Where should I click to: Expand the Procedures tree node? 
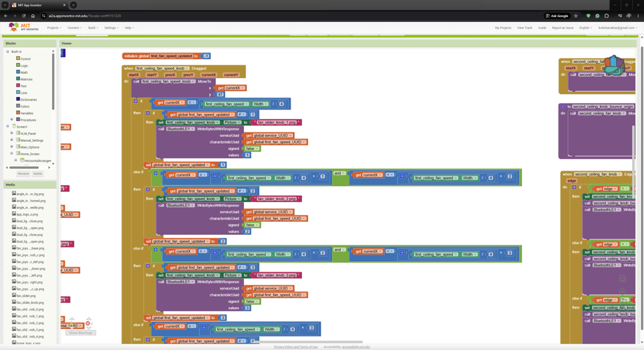(12, 120)
